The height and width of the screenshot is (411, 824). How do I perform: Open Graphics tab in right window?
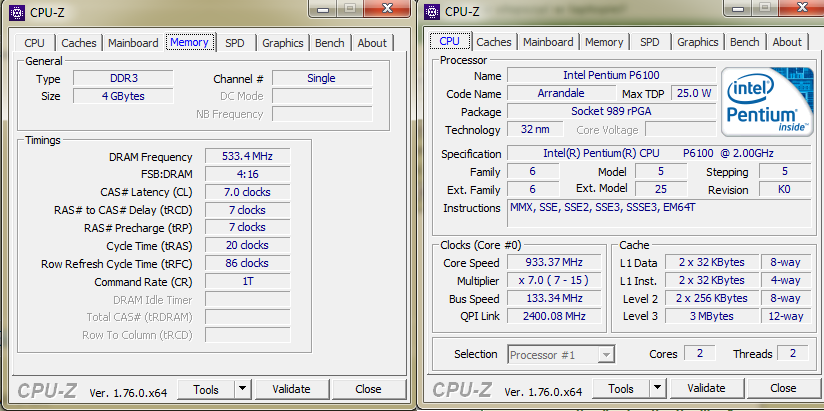[x=697, y=42]
